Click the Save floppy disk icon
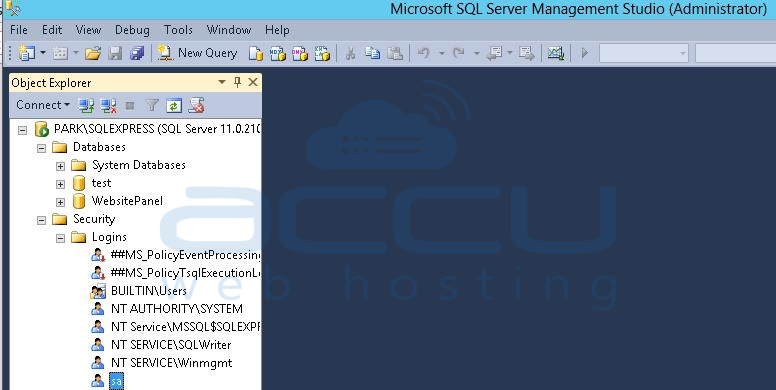Image resolution: width=776 pixels, height=390 pixels. tap(115, 53)
